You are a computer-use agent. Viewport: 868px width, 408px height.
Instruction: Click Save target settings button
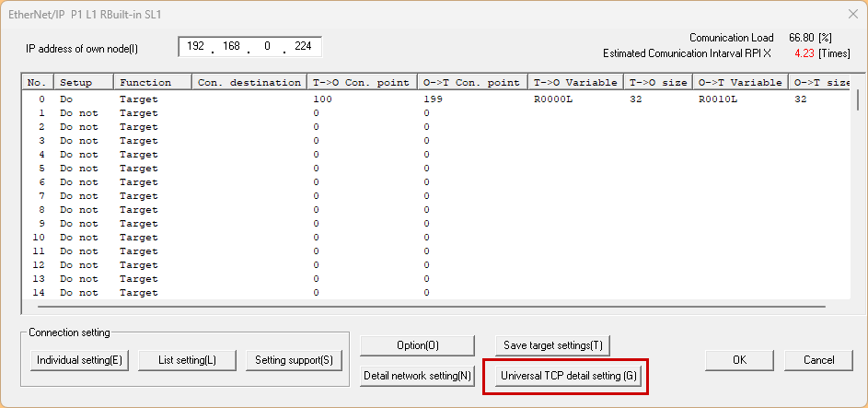click(x=552, y=345)
